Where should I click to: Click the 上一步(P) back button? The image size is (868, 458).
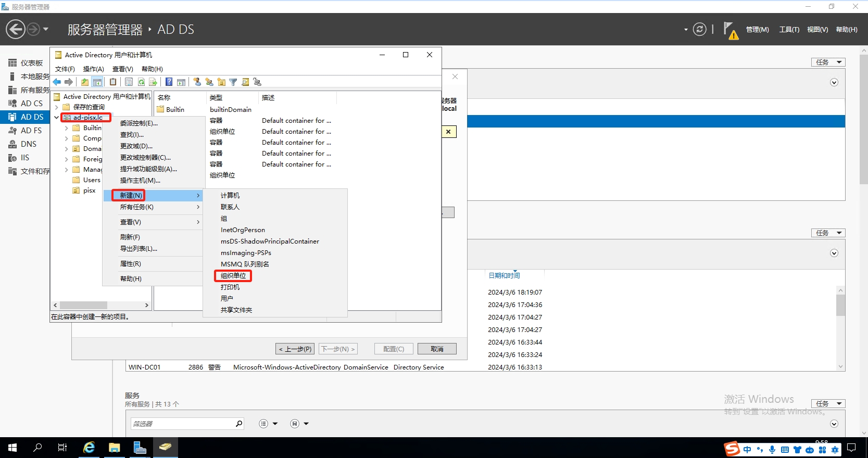click(x=295, y=349)
